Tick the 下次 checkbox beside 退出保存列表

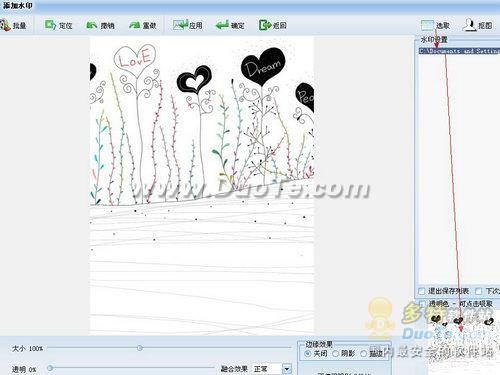479,291
